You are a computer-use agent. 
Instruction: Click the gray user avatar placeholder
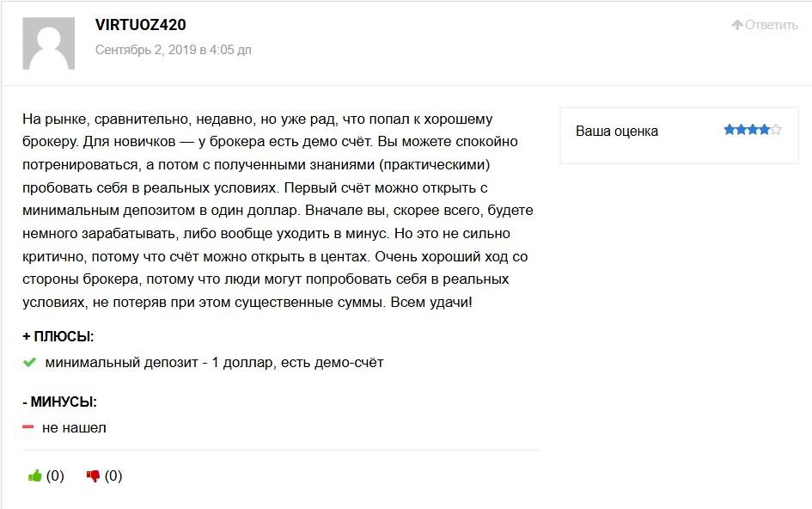pyautogui.click(x=49, y=44)
